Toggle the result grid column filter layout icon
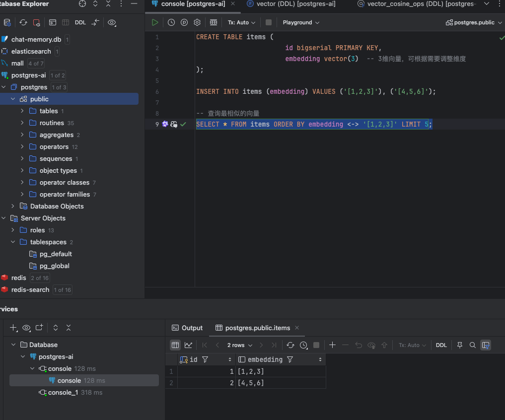 pos(486,345)
